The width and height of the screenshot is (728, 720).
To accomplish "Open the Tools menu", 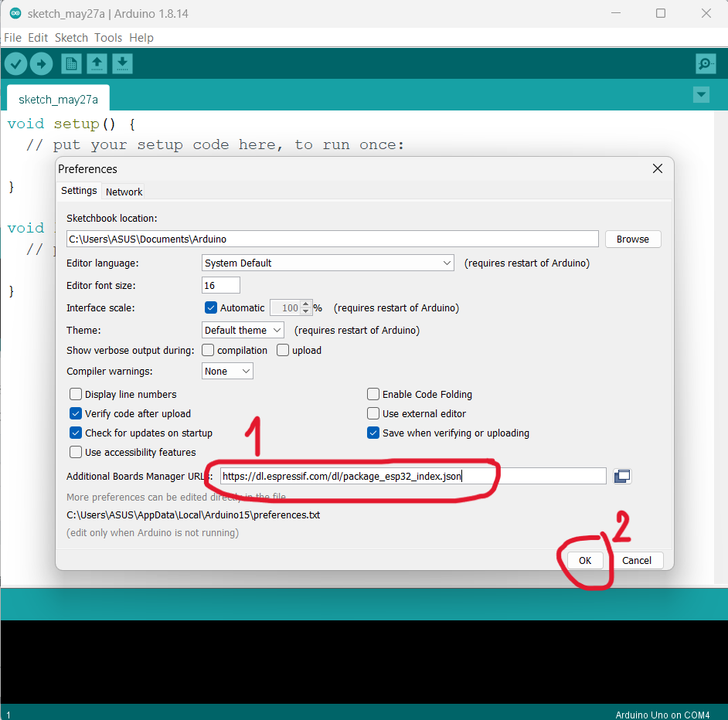I will tap(108, 38).
